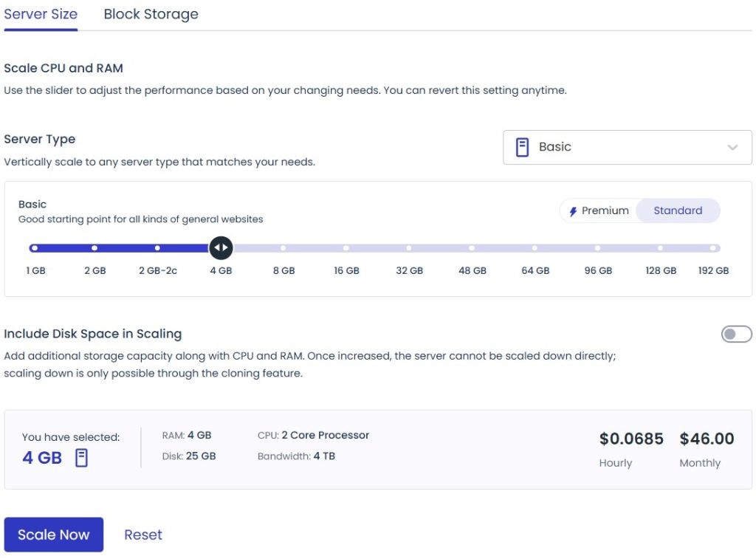Select the Server Size tab
This screenshot has width=756, height=559.
click(41, 13)
